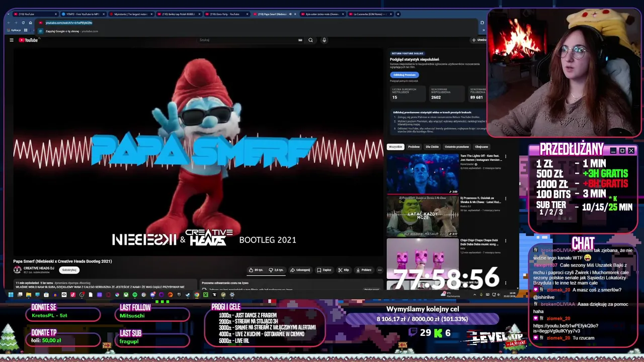This screenshot has height=362, width=644.
Task: Save the video with the Zapisz button
Action: pyautogui.click(x=324, y=270)
